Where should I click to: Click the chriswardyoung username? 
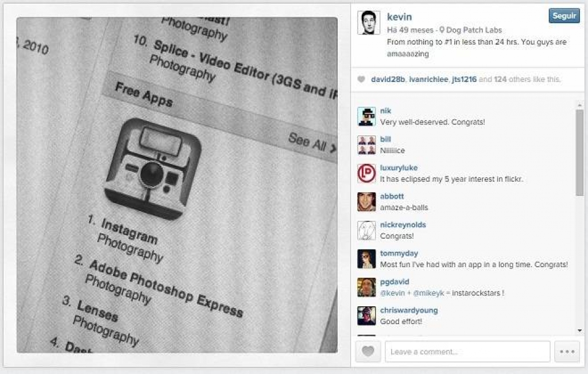tap(409, 310)
